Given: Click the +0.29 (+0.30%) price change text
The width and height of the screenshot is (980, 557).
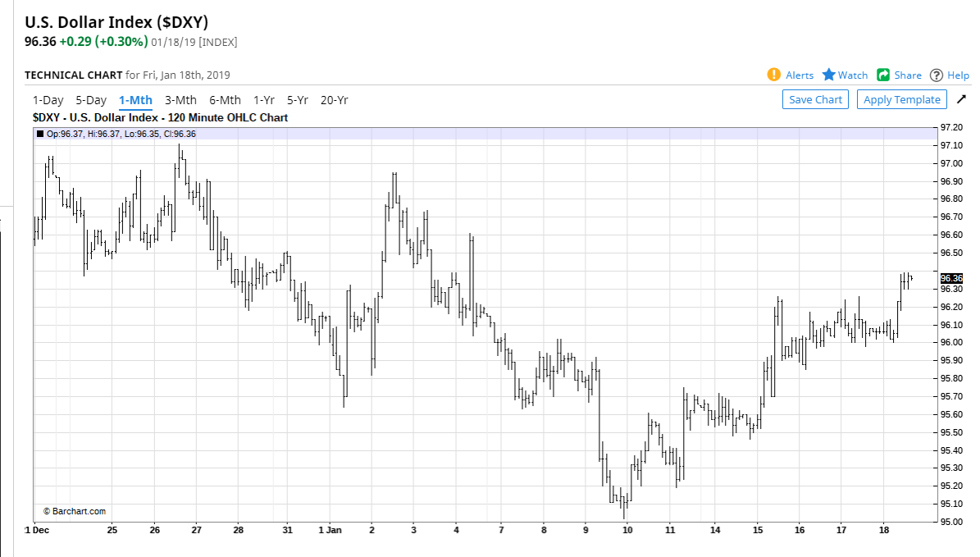Looking at the screenshot, I should click(x=104, y=42).
